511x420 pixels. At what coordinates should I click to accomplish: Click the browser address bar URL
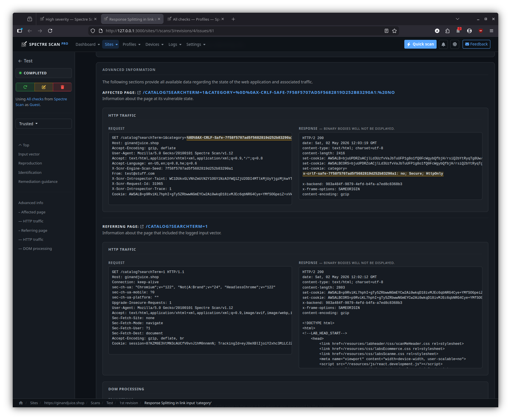pos(160,31)
